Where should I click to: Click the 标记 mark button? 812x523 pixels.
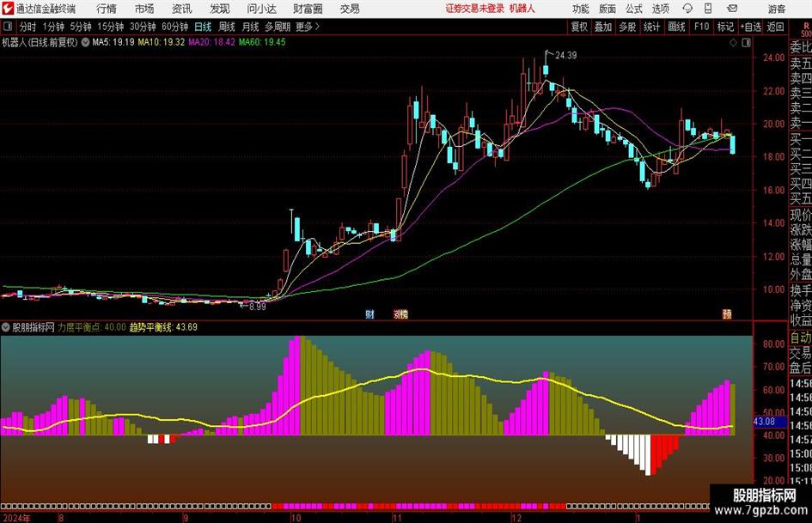pos(725,27)
